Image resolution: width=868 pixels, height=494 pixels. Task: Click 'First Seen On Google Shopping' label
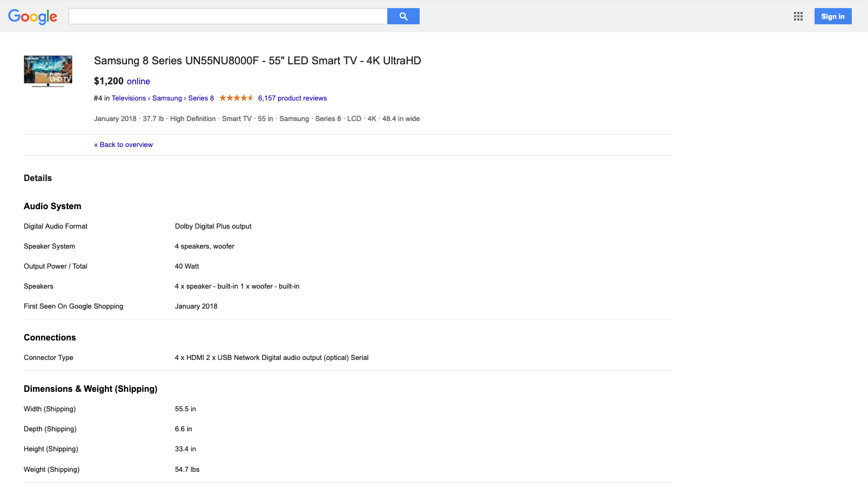[73, 306]
